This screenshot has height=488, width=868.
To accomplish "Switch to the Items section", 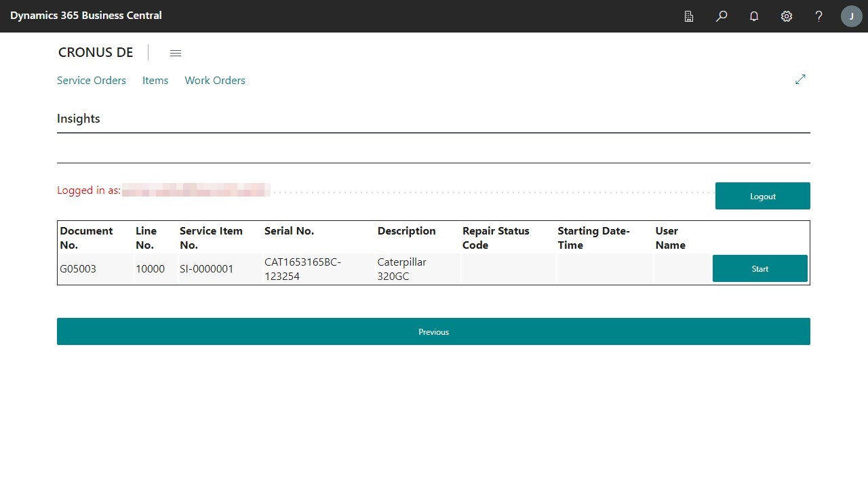I will point(155,80).
